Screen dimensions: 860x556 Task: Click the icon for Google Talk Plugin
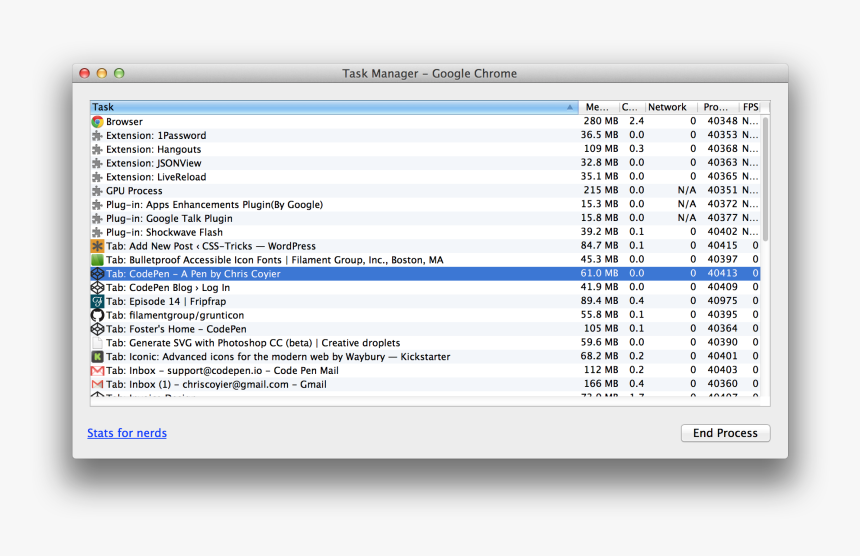point(97,218)
